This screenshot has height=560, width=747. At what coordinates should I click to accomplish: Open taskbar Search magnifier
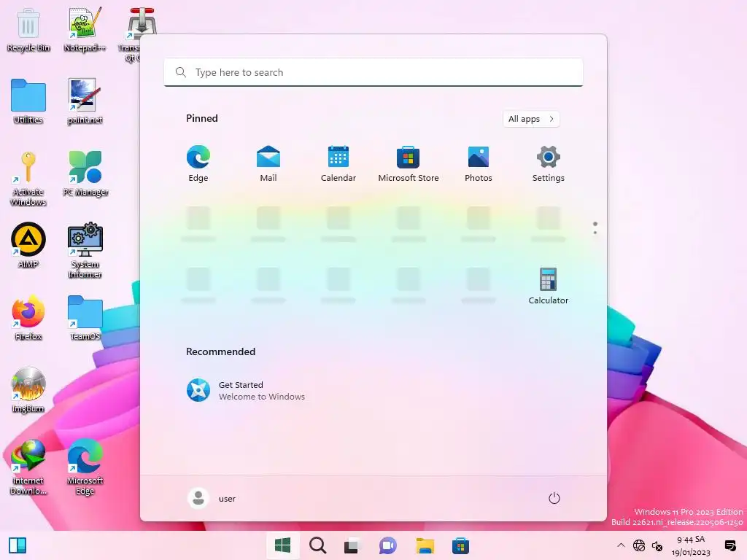pyautogui.click(x=317, y=545)
